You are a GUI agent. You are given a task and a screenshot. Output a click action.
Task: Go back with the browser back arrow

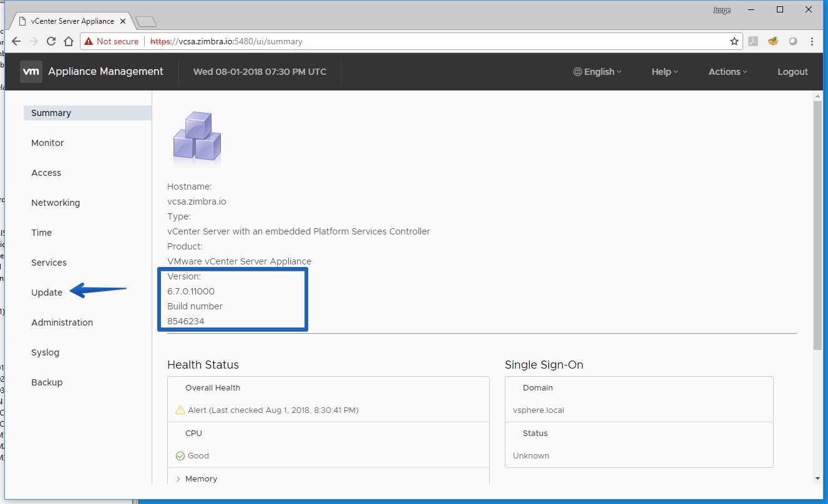pos(16,41)
